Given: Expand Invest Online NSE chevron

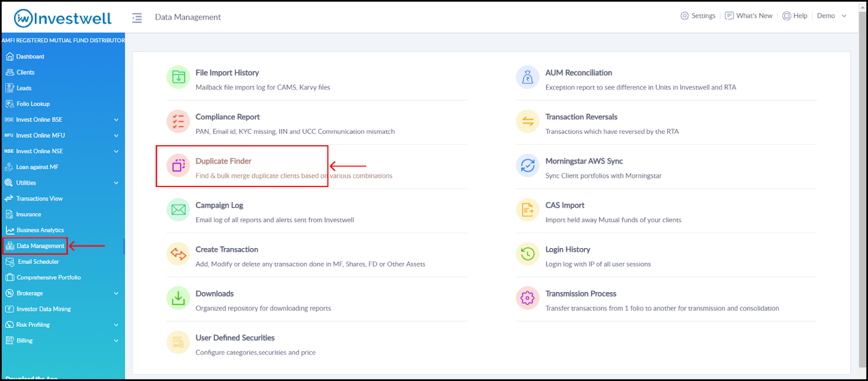Looking at the screenshot, I should tap(116, 151).
